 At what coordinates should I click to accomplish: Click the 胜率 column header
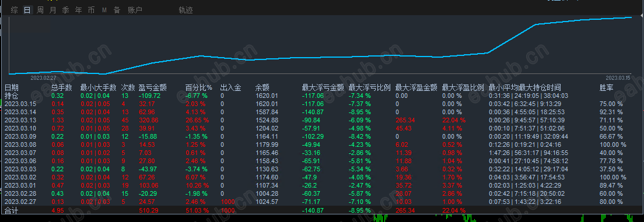(607, 87)
